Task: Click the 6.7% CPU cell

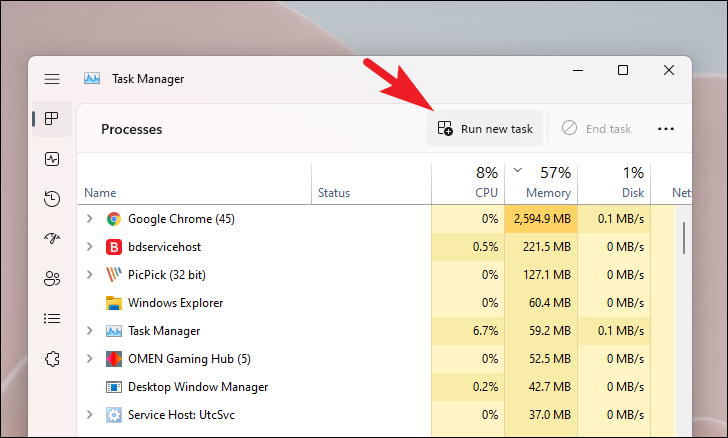Action: click(468, 331)
